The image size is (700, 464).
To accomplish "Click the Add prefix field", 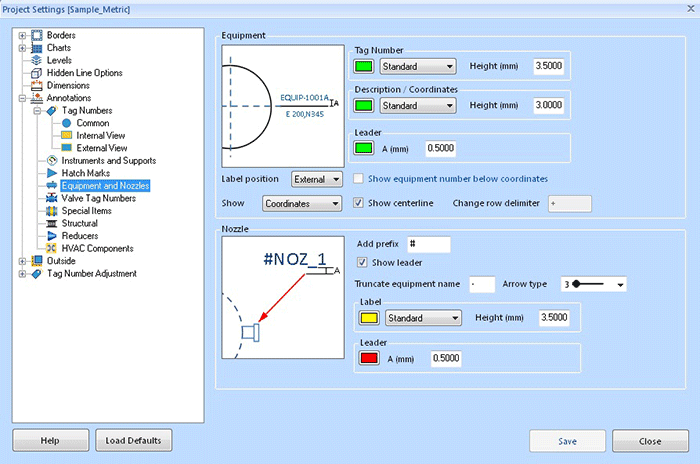I will (x=429, y=244).
